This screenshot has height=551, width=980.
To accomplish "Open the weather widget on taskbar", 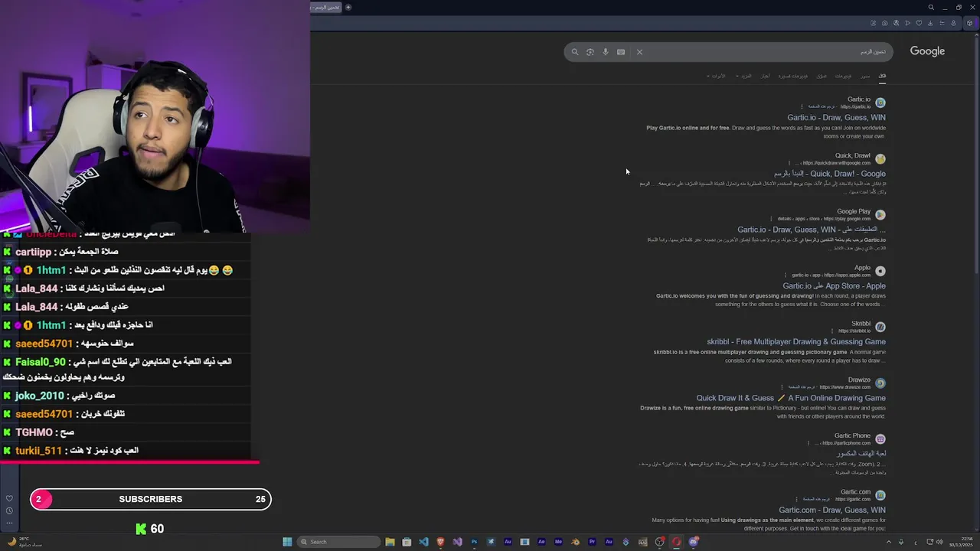I will 24,542.
